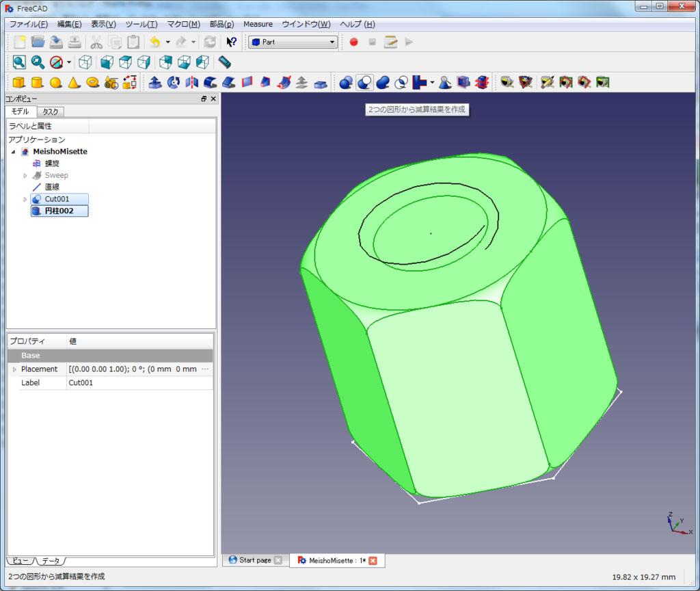Click the Undo arrow icon

155,42
